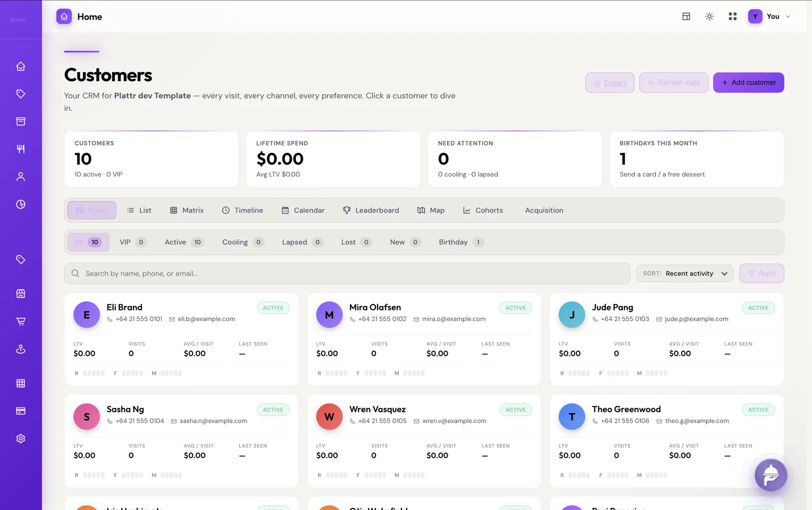Click jude.p@example.com email

pyautogui.click(x=696, y=319)
